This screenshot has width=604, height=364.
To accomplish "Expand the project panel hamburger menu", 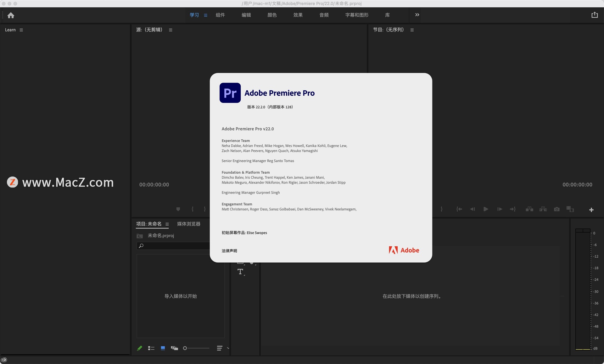I will tap(168, 224).
